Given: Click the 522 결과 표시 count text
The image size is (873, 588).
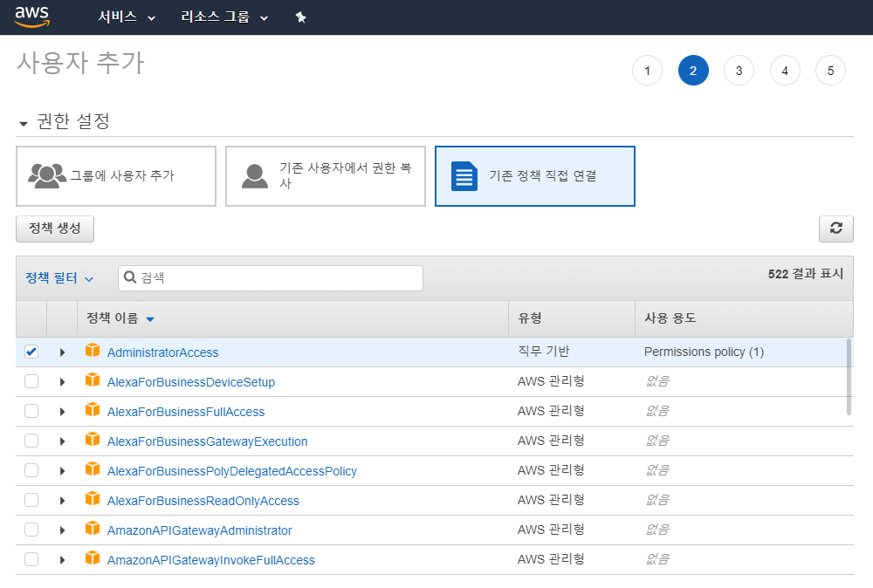Looking at the screenshot, I should [806, 274].
